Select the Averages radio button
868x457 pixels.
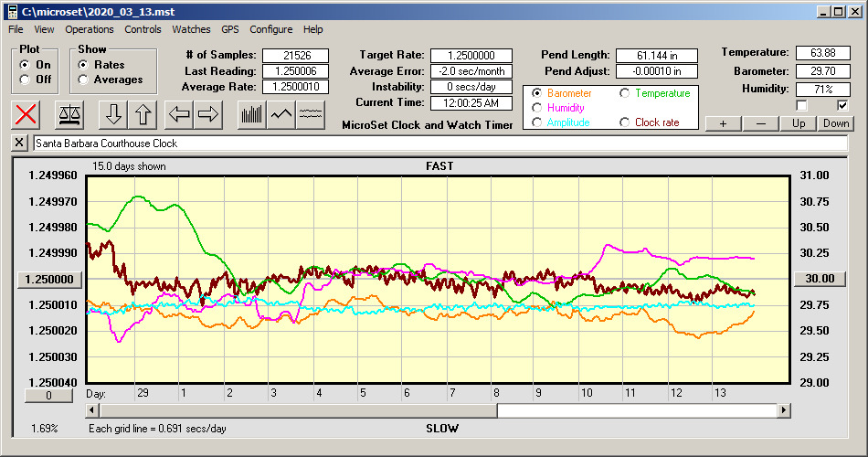pos(83,80)
